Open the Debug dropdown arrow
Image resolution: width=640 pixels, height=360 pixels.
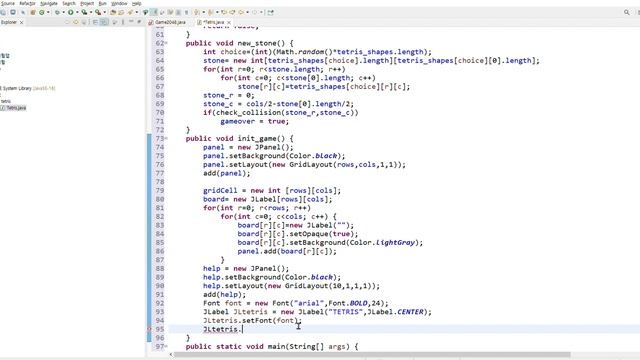point(63,12)
